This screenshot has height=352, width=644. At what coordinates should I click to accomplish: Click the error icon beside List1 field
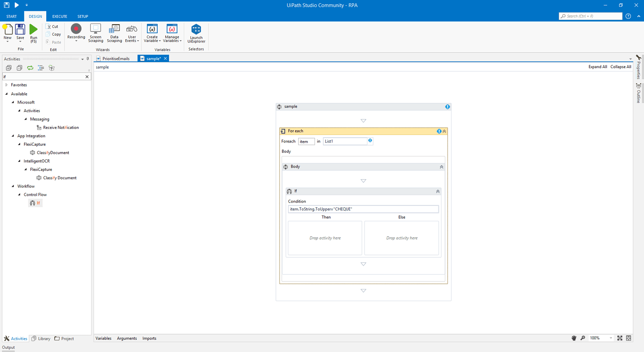click(x=370, y=141)
